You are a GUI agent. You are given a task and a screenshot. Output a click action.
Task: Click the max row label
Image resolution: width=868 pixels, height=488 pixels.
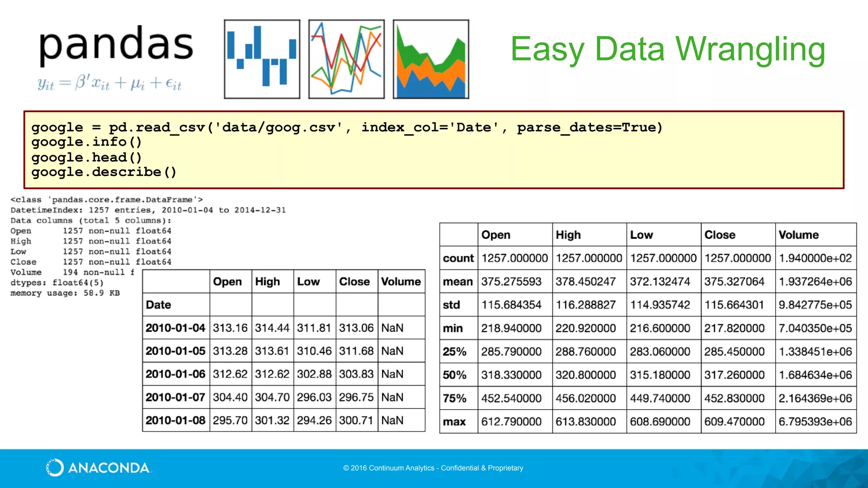454,422
